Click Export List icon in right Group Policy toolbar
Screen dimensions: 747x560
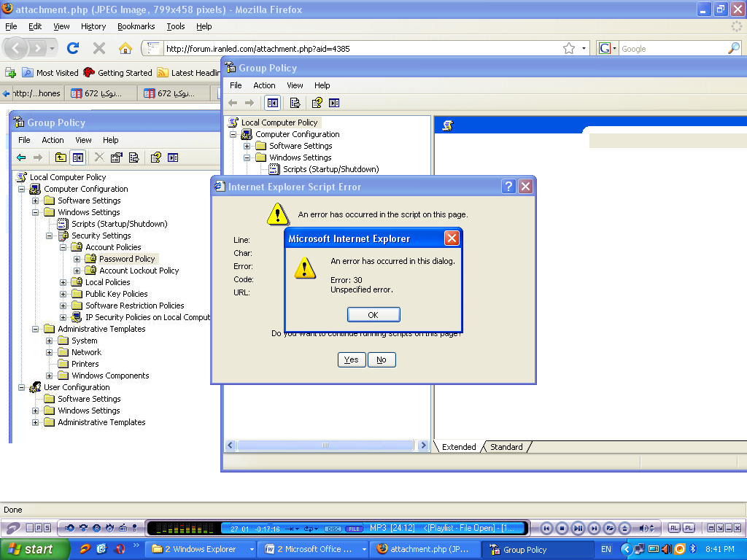point(295,103)
